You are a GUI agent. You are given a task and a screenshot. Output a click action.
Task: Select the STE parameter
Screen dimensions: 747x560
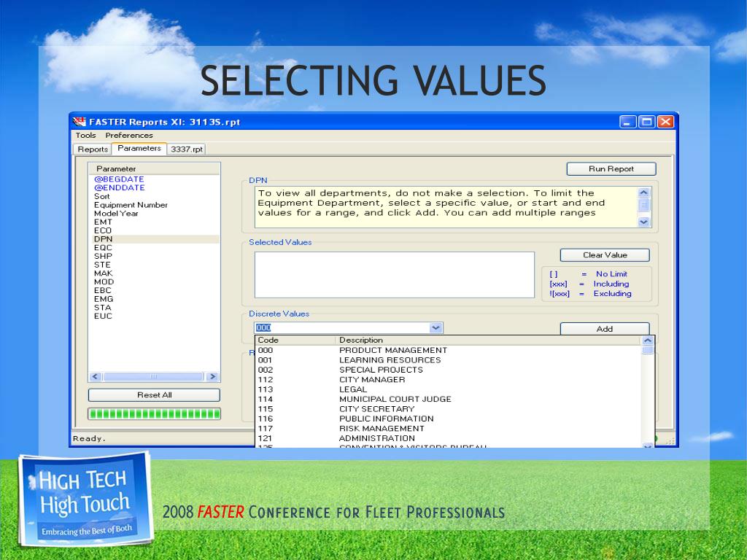pos(102,265)
